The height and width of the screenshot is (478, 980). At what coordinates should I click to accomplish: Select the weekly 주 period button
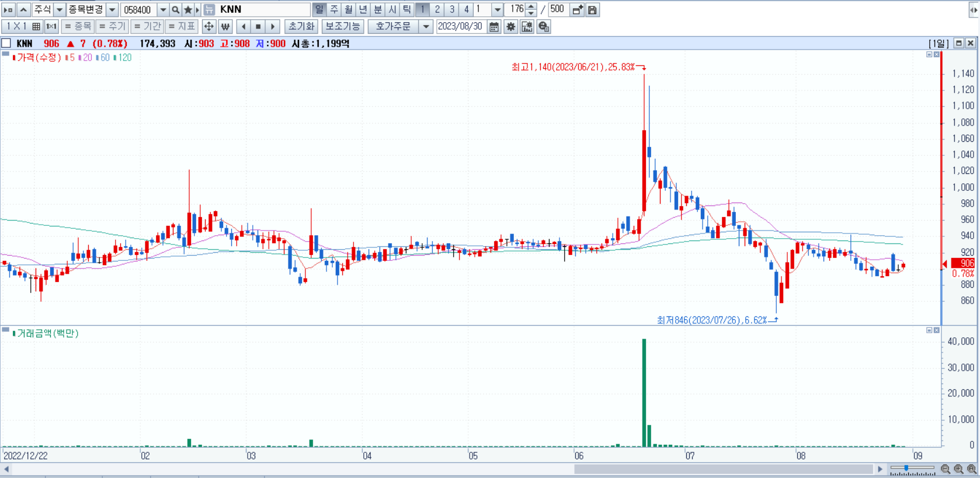click(334, 10)
